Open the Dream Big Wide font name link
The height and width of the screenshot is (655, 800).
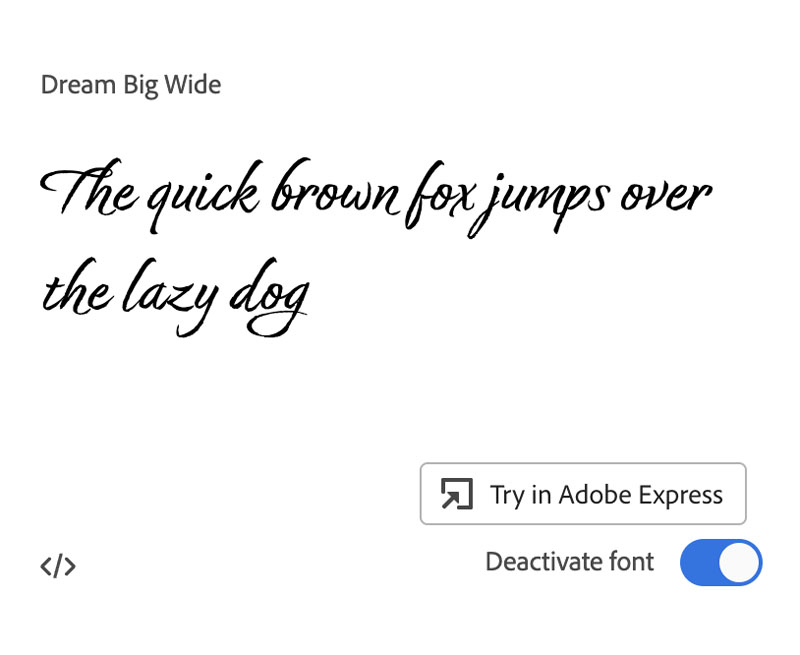(x=131, y=85)
